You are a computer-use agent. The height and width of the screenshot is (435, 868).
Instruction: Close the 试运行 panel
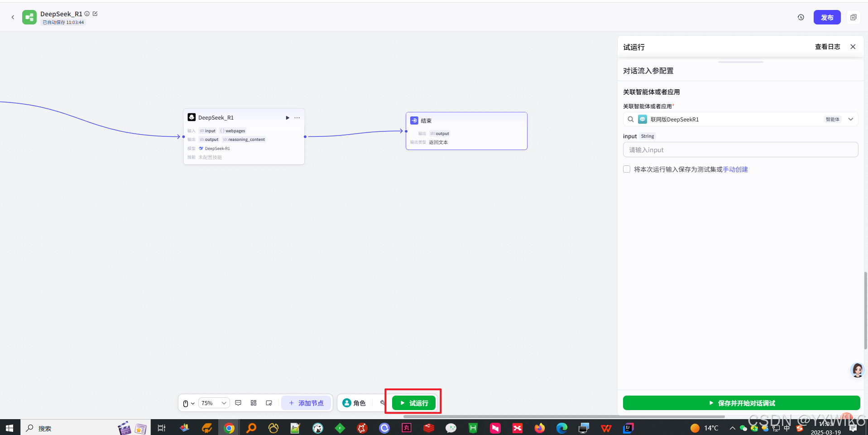[853, 47]
